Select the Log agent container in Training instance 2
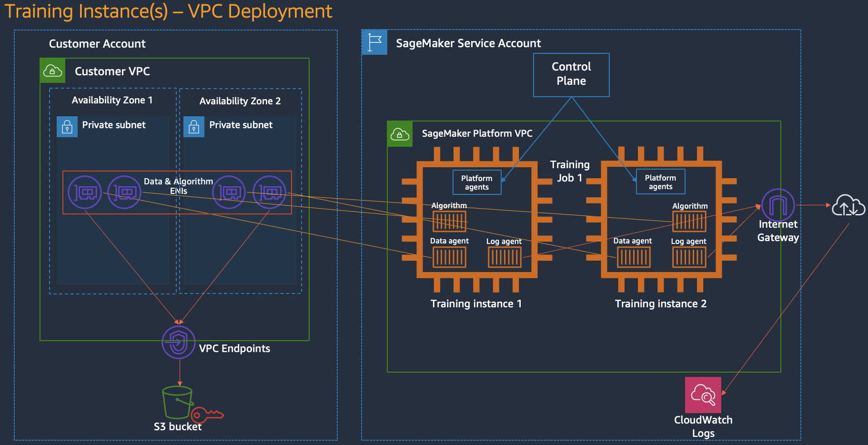 coord(689,257)
